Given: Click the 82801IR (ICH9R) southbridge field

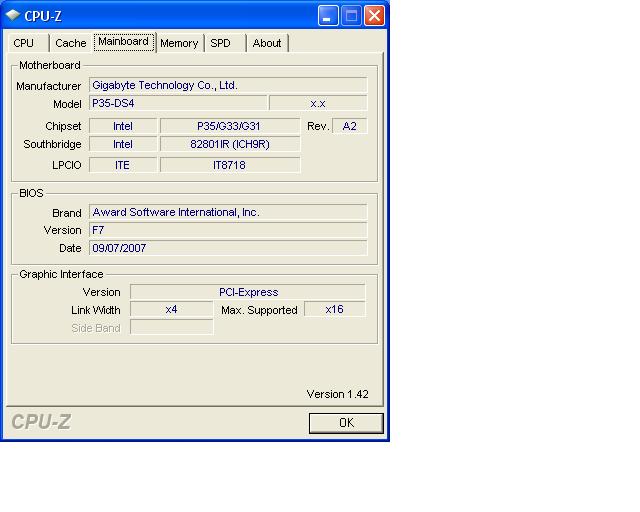Looking at the screenshot, I should [x=230, y=144].
